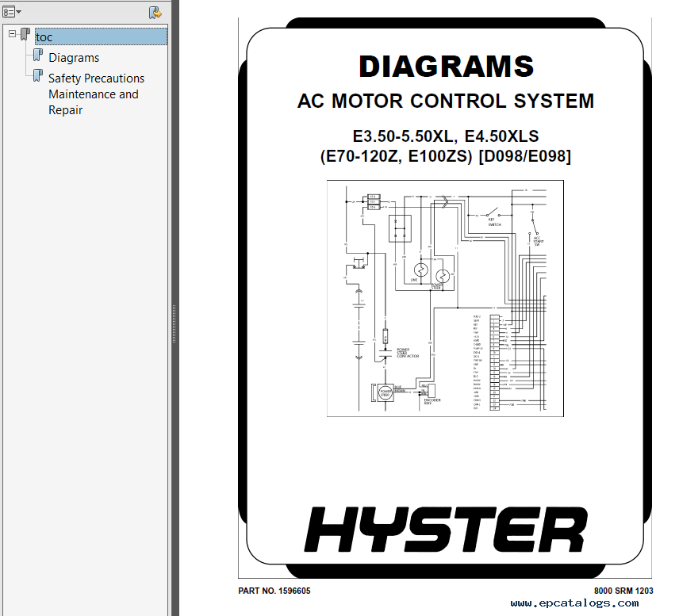Select the toc bookmark

click(x=101, y=36)
